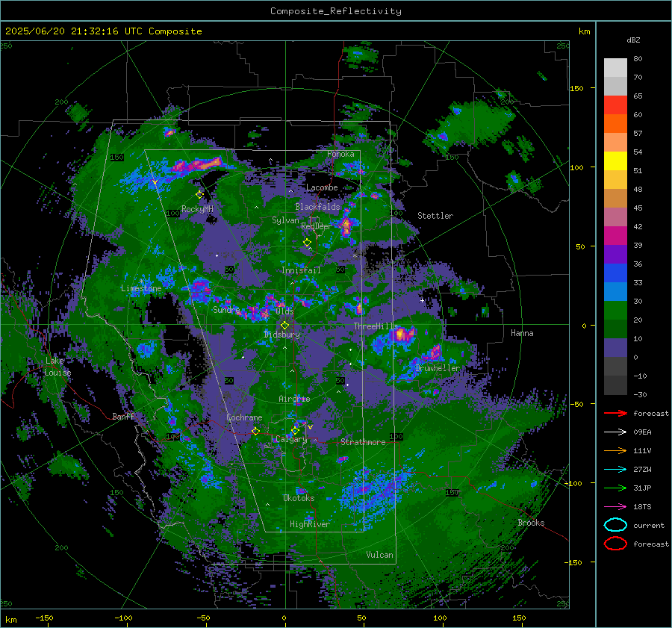Screen dimensions: 672x628
Task: Click the cyan 27ZW arrow legend icon
Action: click(x=615, y=470)
